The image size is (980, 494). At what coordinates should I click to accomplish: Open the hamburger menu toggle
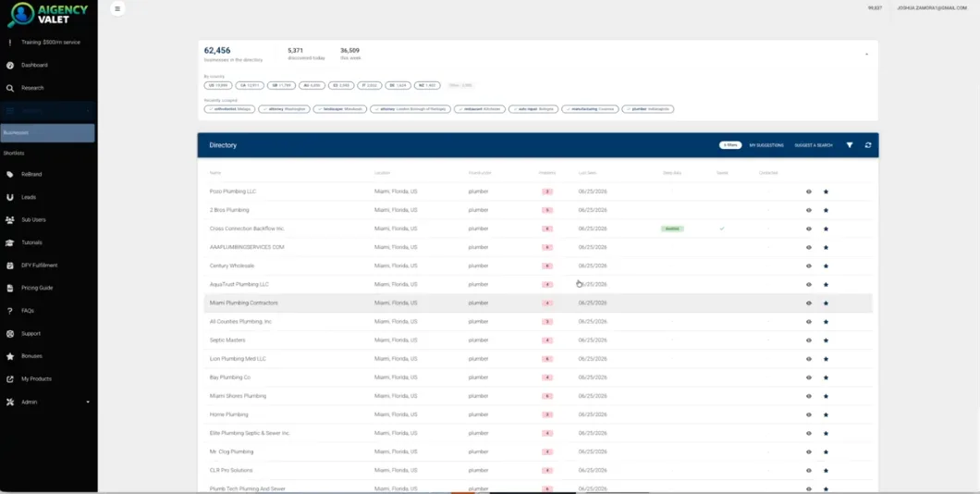[x=117, y=8]
